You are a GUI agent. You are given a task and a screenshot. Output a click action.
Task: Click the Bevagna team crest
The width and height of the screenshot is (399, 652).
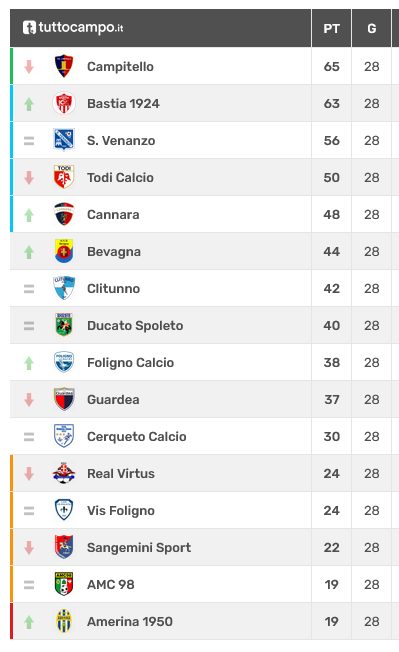[64, 251]
